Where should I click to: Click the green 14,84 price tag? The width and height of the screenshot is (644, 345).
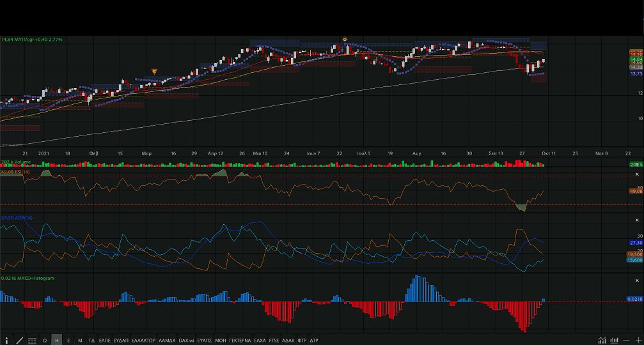coord(636,59)
